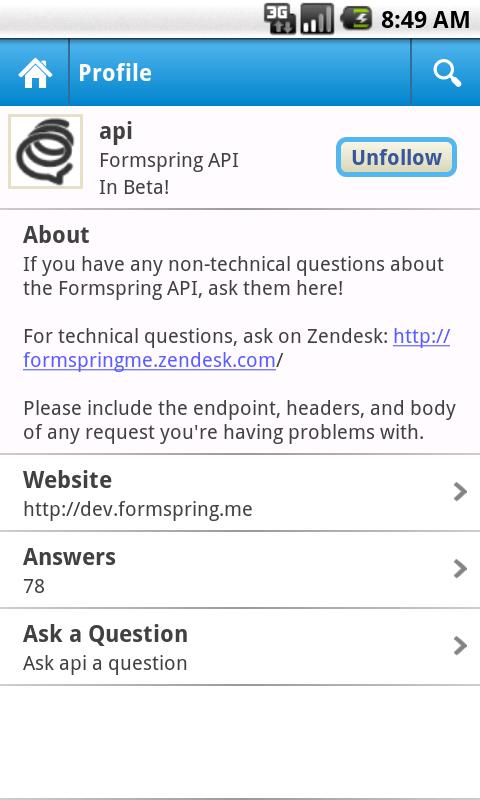Tap the Formspring spring logo avatar
Screen dimensions: 480x800
(45, 152)
